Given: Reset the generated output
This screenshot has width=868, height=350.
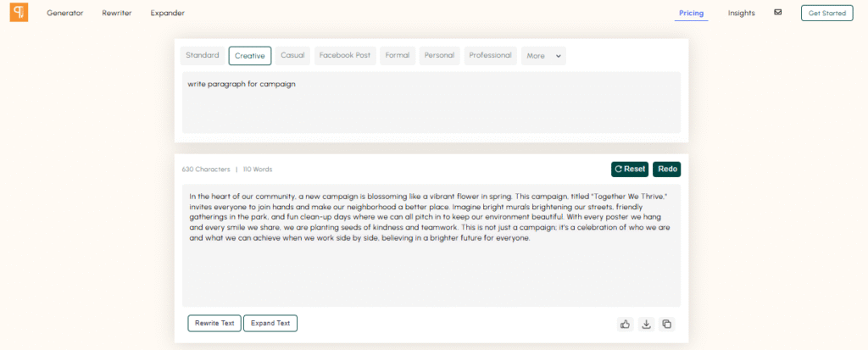Looking at the screenshot, I should click(x=630, y=169).
